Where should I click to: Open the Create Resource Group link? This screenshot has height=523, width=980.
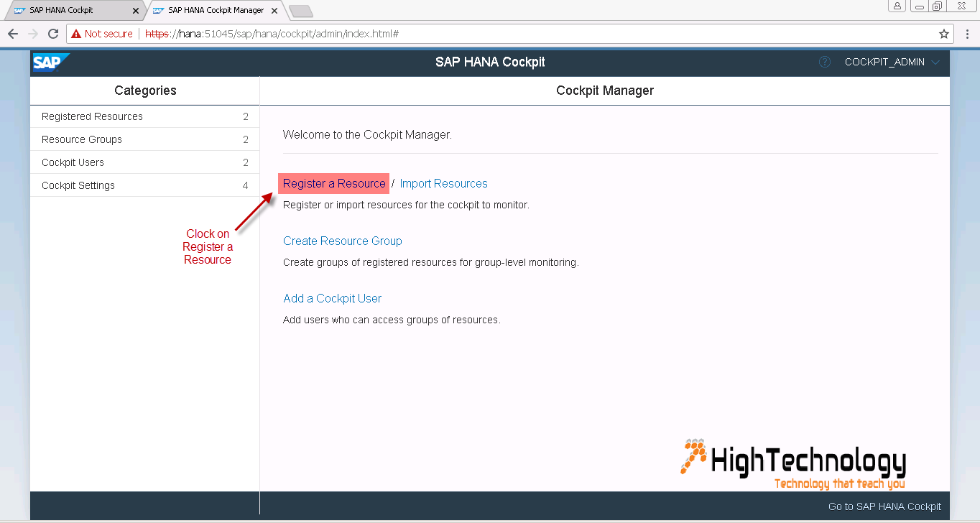tap(343, 241)
